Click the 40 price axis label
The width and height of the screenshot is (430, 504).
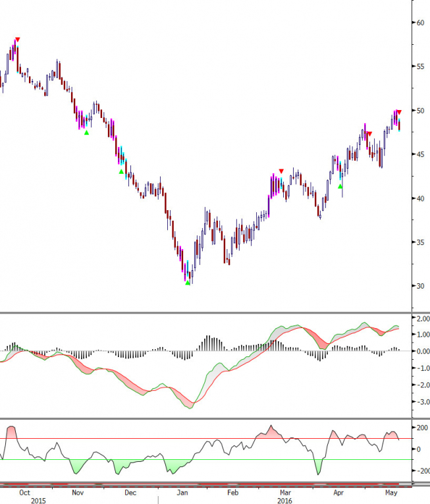tap(420, 198)
